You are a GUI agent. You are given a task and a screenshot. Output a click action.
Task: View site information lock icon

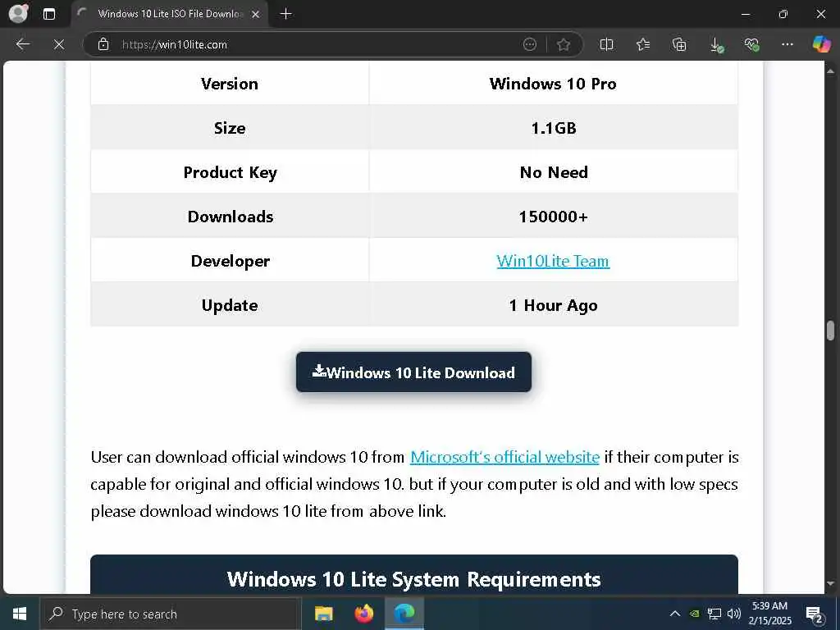103,44
